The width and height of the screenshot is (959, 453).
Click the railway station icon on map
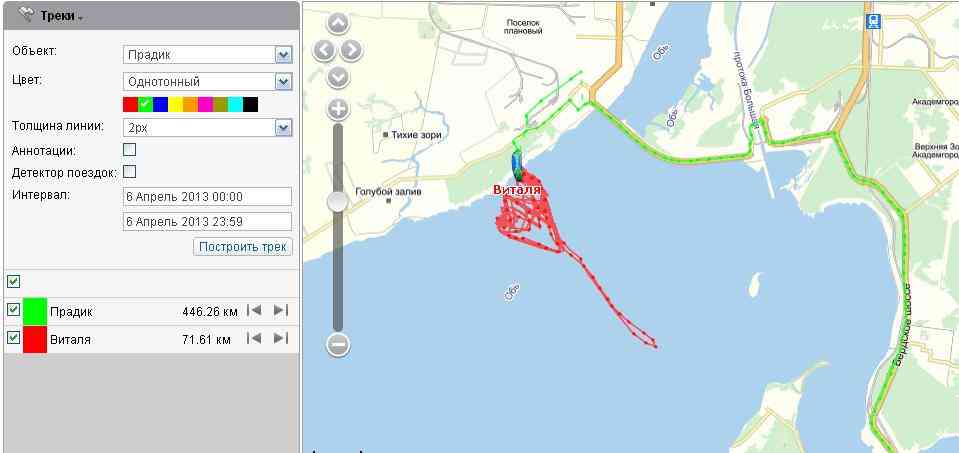coord(873,23)
